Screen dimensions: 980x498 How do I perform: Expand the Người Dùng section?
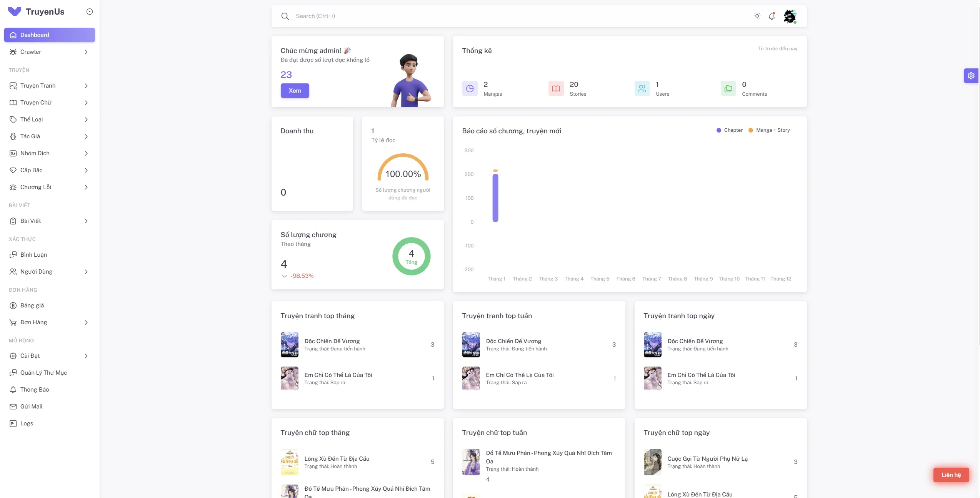[49, 271]
